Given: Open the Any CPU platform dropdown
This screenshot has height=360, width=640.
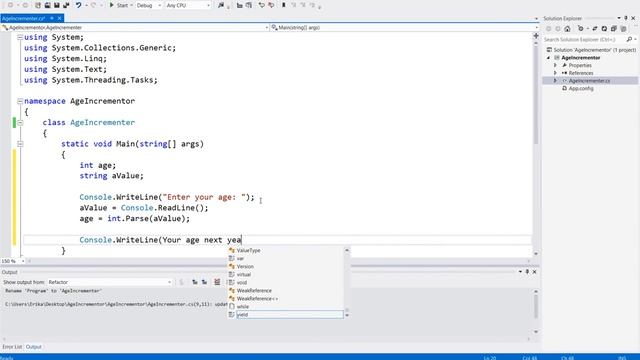Looking at the screenshot, I should (x=188, y=5).
